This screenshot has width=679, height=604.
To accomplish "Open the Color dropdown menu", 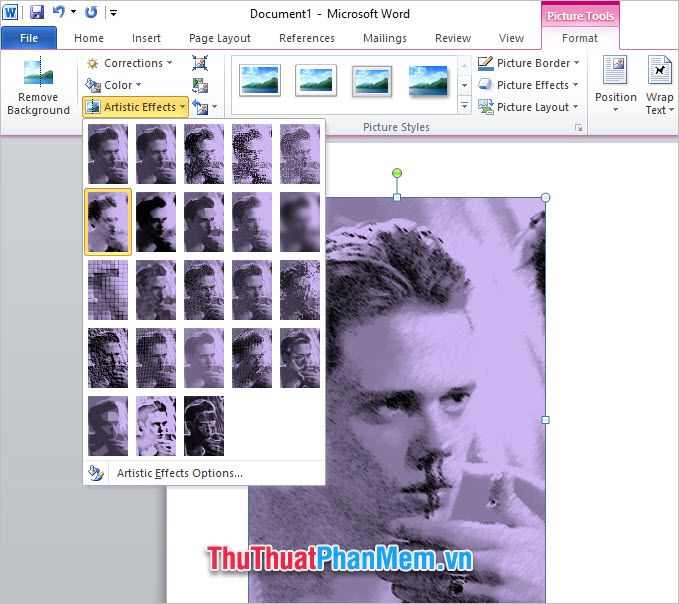I will 114,85.
